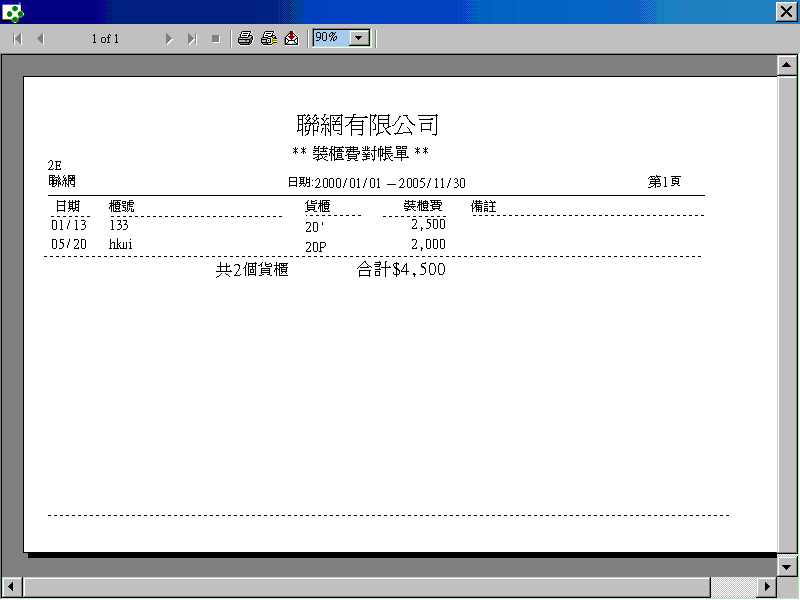800x600 pixels.
Task: Click the 90% zoom field
Action: pos(331,38)
